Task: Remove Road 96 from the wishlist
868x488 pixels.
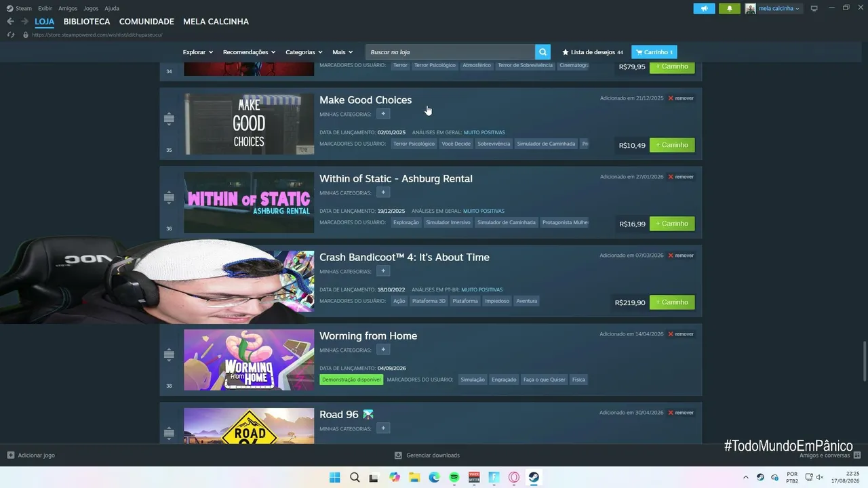Action: [x=681, y=413]
